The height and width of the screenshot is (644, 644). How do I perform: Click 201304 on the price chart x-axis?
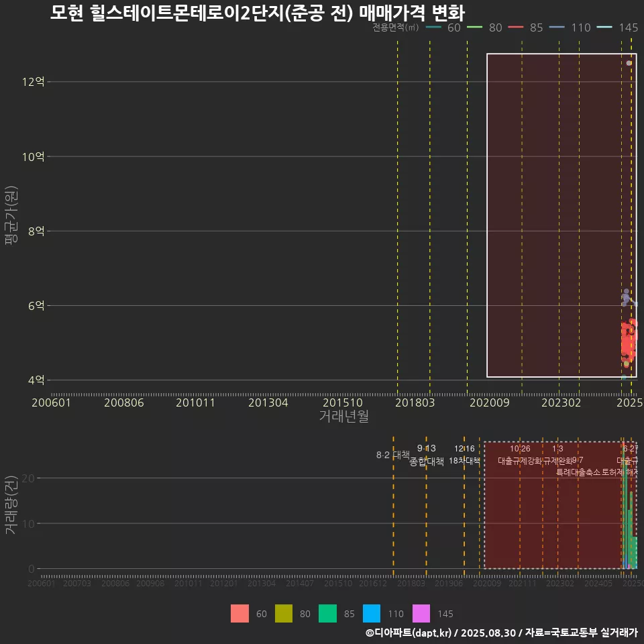pos(268,402)
